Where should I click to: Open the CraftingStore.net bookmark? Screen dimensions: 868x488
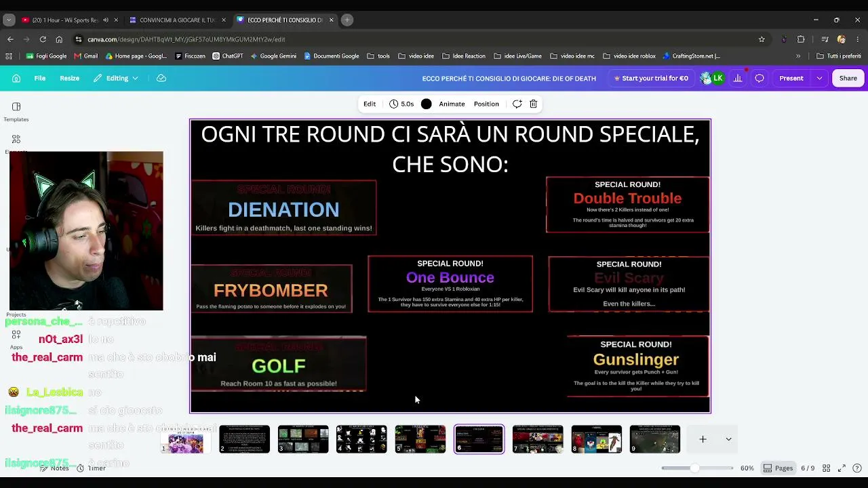click(692, 56)
